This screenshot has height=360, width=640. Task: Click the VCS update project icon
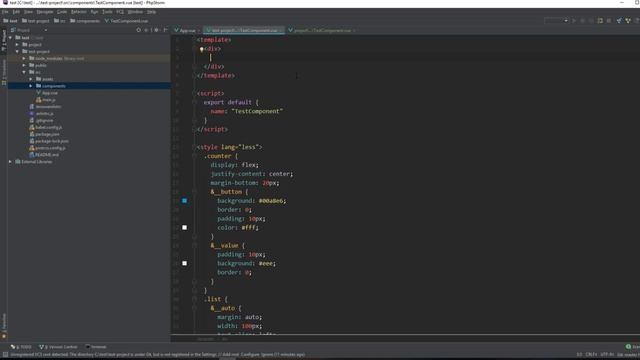point(619,21)
